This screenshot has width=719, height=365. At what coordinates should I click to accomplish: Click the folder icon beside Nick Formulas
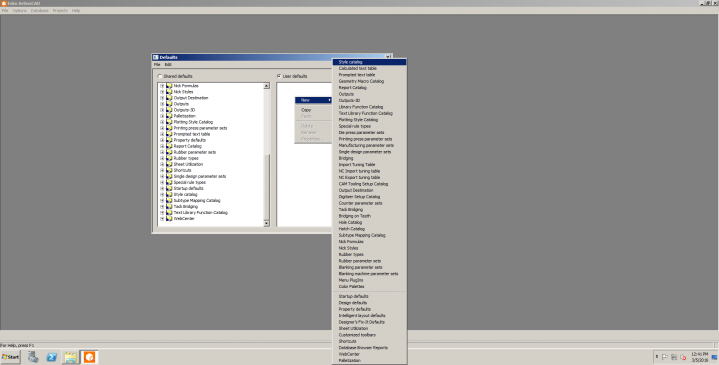click(x=169, y=86)
